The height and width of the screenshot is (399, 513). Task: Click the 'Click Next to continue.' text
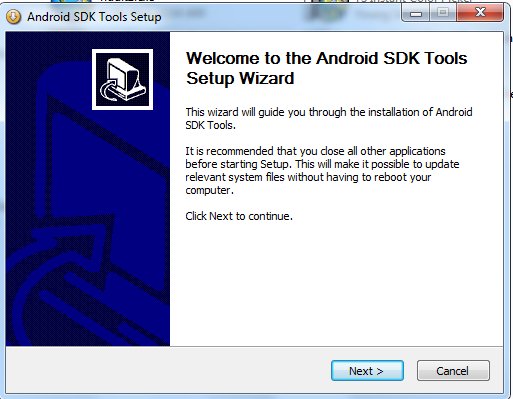coord(239,216)
